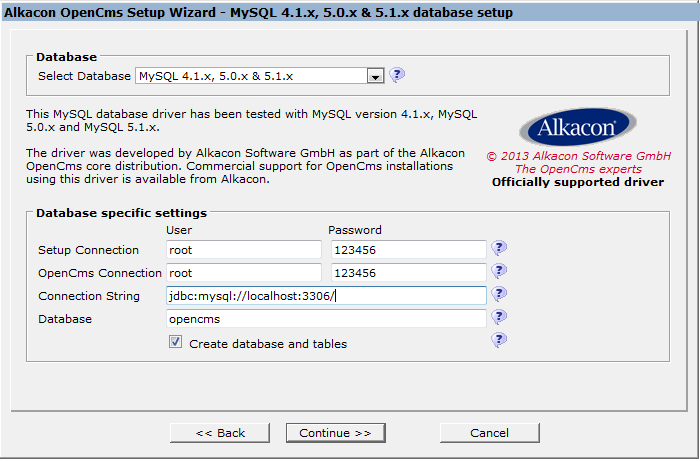
Task: Proceed with the Continue >> button
Action: pos(335,433)
